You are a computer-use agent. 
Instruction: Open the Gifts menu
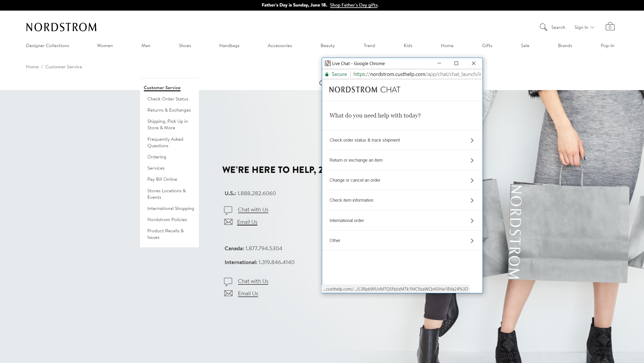tap(487, 46)
